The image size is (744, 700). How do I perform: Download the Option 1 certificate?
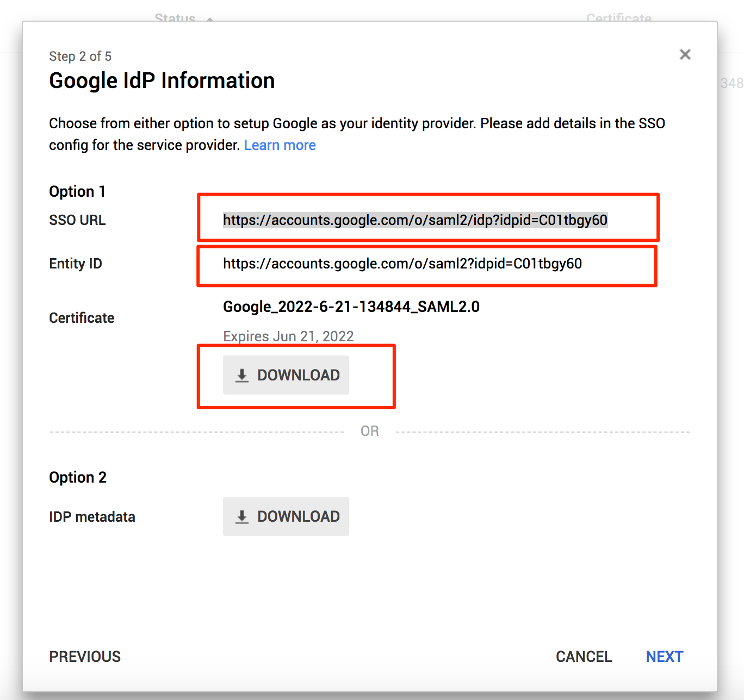click(286, 375)
